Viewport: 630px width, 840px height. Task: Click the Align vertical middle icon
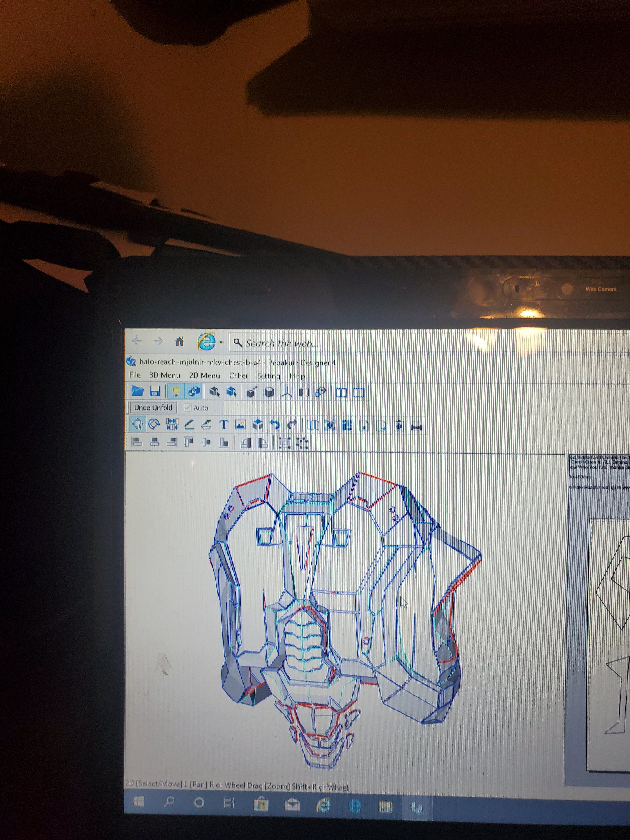[206, 442]
